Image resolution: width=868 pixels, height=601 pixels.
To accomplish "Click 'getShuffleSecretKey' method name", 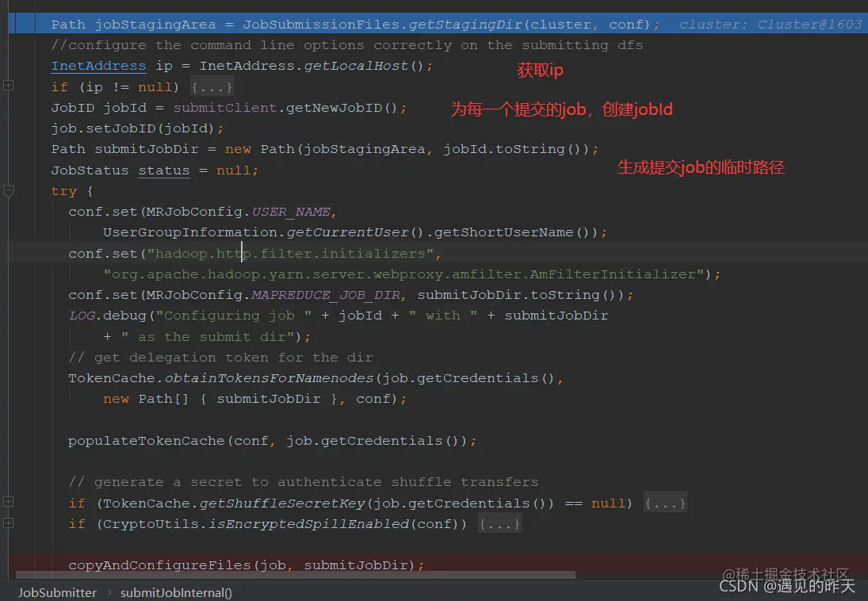I will click(282, 503).
